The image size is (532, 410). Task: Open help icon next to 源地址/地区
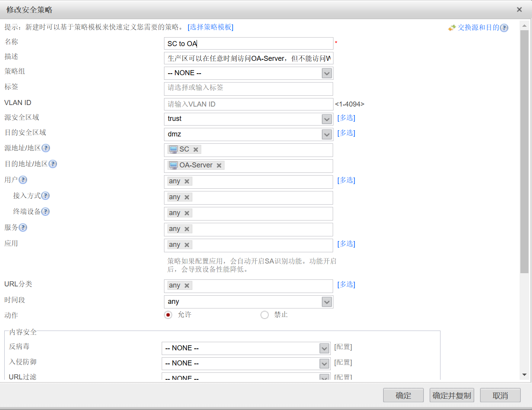(46, 148)
